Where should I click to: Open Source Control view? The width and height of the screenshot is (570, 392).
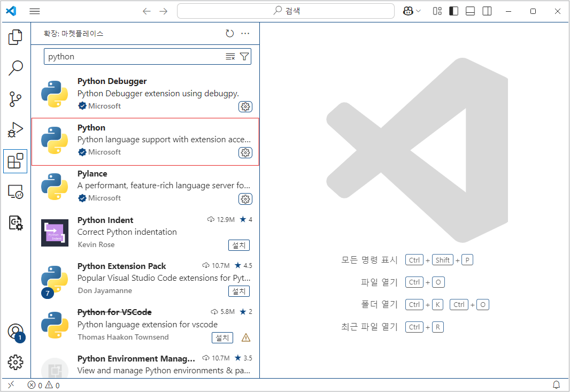click(x=16, y=99)
